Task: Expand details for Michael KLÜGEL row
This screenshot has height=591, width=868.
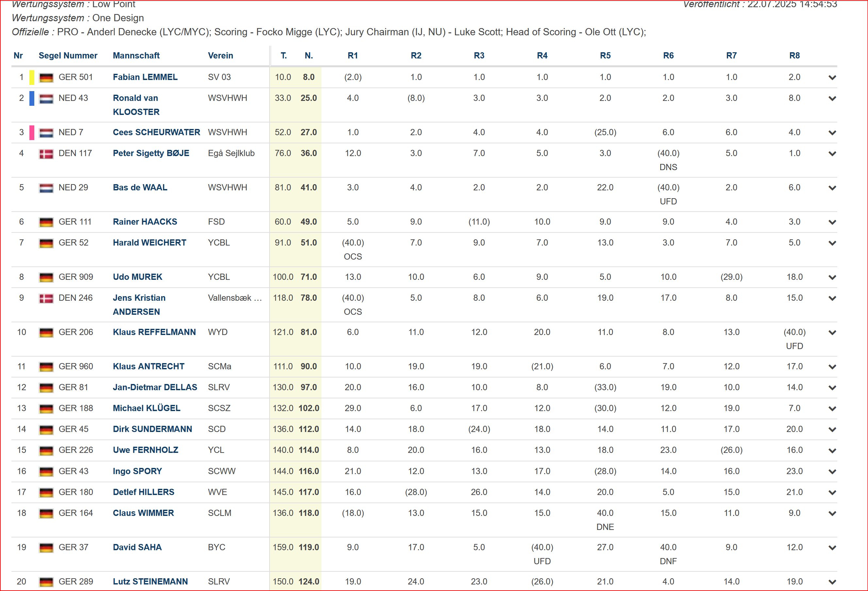Action: coord(832,409)
